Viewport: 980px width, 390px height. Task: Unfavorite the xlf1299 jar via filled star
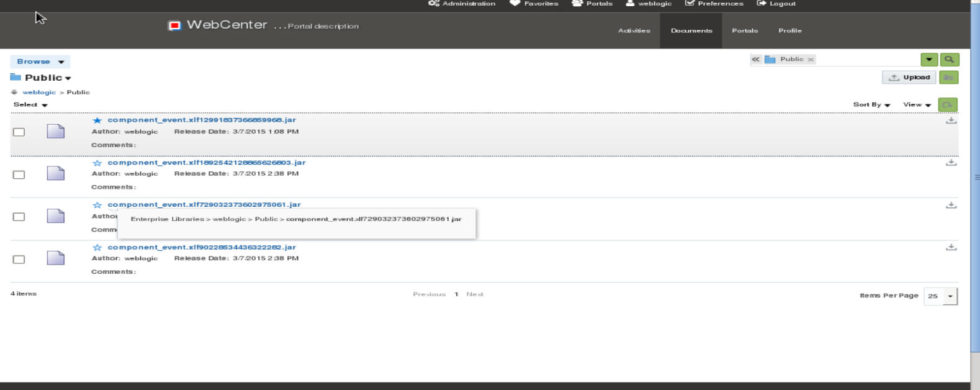point(97,120)
